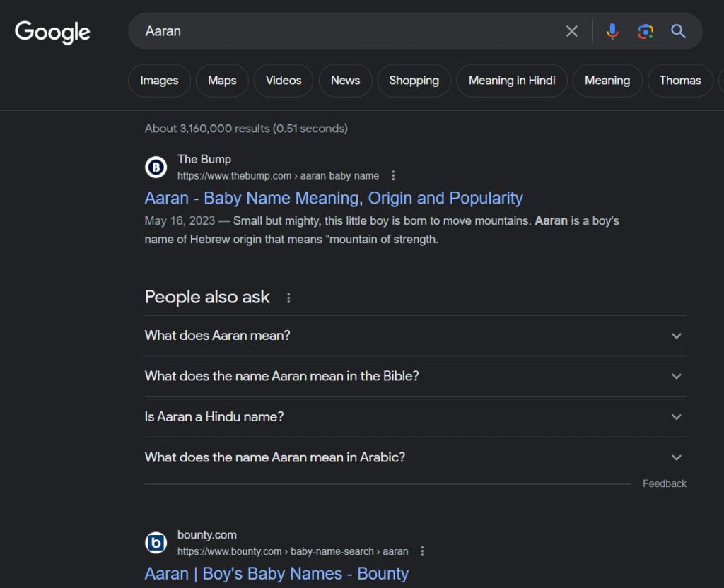
Task: Open the three-dot menu beside thebump.com URL
Action: (393, 176)
